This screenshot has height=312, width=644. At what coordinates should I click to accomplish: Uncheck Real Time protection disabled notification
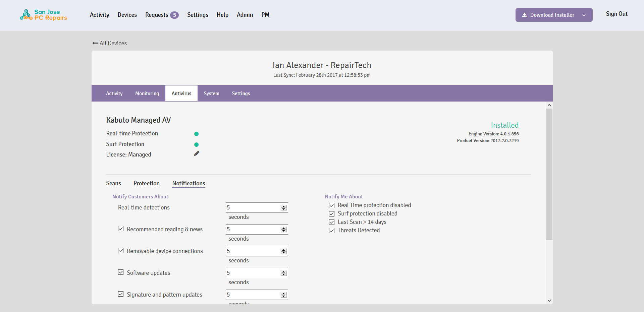332,205
